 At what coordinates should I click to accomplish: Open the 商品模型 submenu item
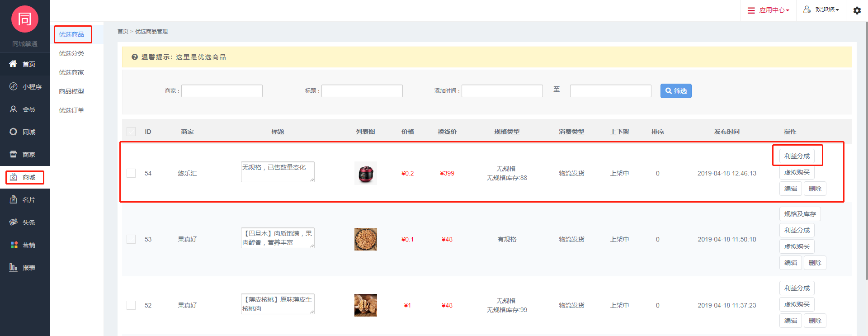click(76, 91)
